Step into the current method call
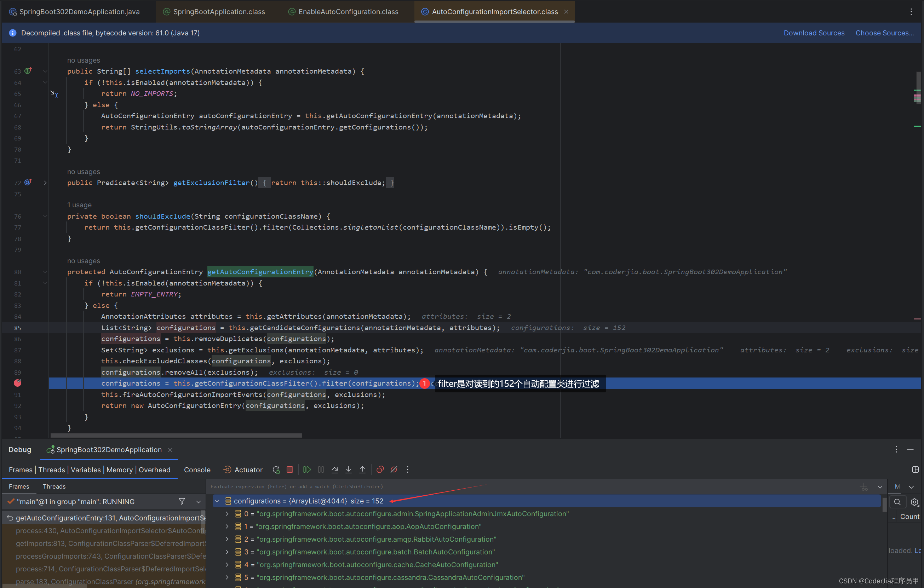 pos(349,469)
